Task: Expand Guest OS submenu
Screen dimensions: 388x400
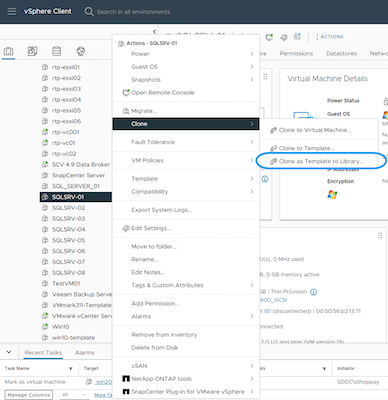Action: pyautogui.click(x=186, y=67)
